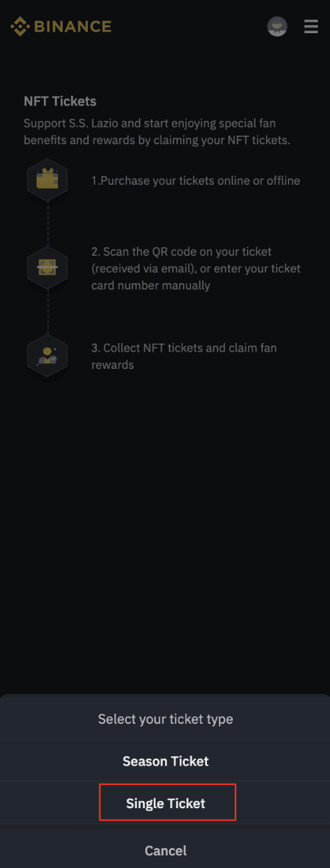330x868 pixels.
Task: Click the 'Select your ticket type' header
Action: (165, 718)
